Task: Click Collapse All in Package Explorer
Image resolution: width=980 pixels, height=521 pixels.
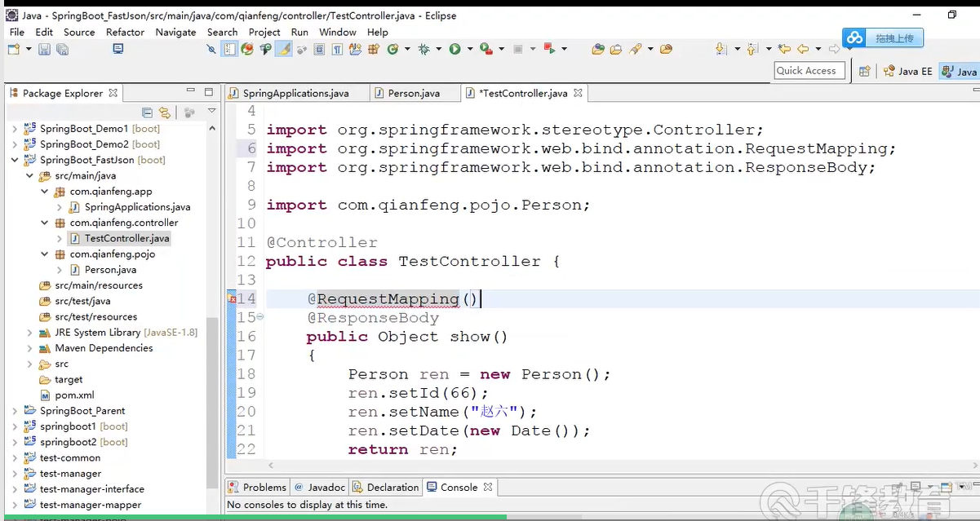Action: (x=148, y=113)
